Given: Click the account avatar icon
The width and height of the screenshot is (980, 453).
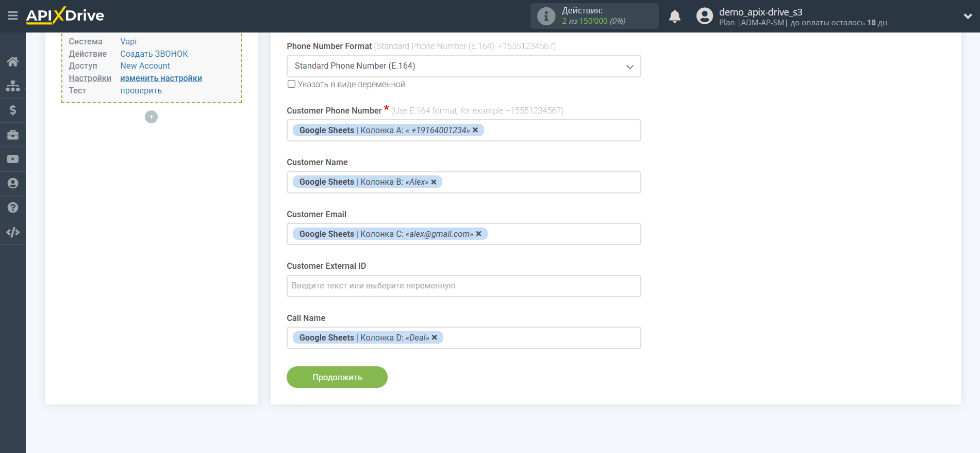Looking at the screenshot, I should (x=705, y=16).
